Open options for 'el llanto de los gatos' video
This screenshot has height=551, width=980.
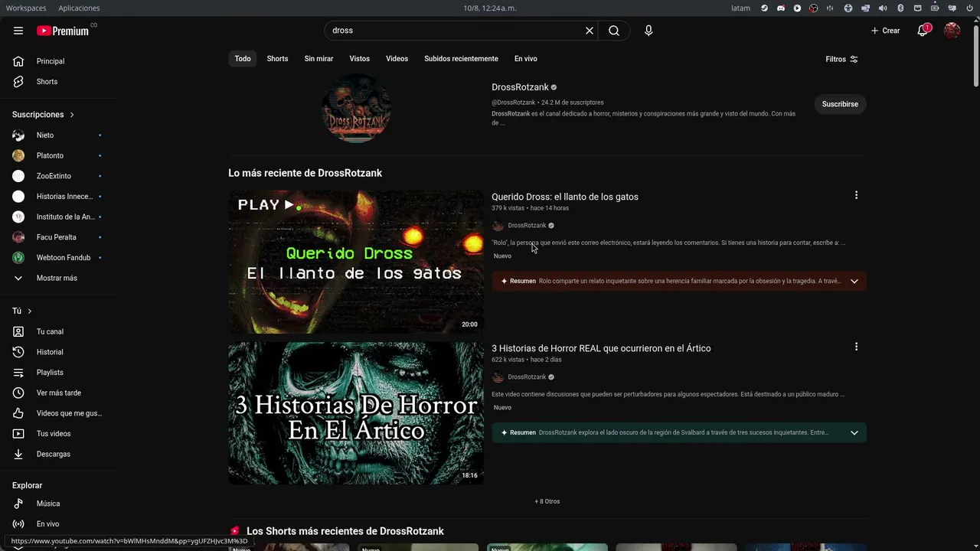click(856, 195)
